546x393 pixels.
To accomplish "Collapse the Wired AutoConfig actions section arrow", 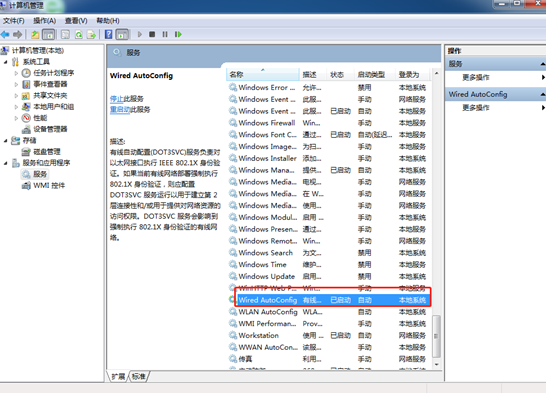I will (x=543, y=94).
